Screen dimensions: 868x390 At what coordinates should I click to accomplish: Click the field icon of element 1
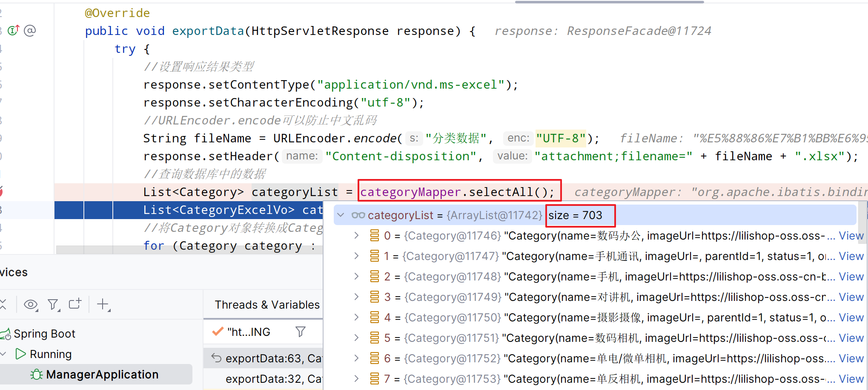[x=375, y=256]
